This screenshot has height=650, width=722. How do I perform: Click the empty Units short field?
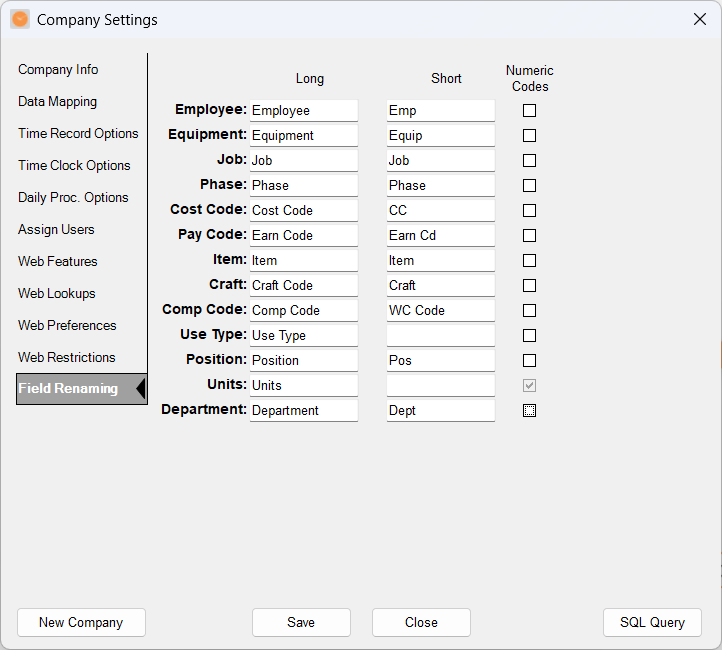point(441,386)
